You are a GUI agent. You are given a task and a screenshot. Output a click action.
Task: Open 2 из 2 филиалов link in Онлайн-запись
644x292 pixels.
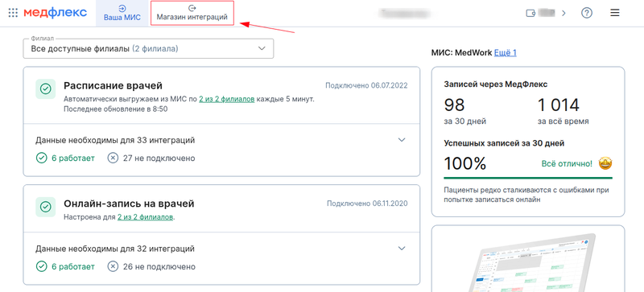(x=145, y=217)
